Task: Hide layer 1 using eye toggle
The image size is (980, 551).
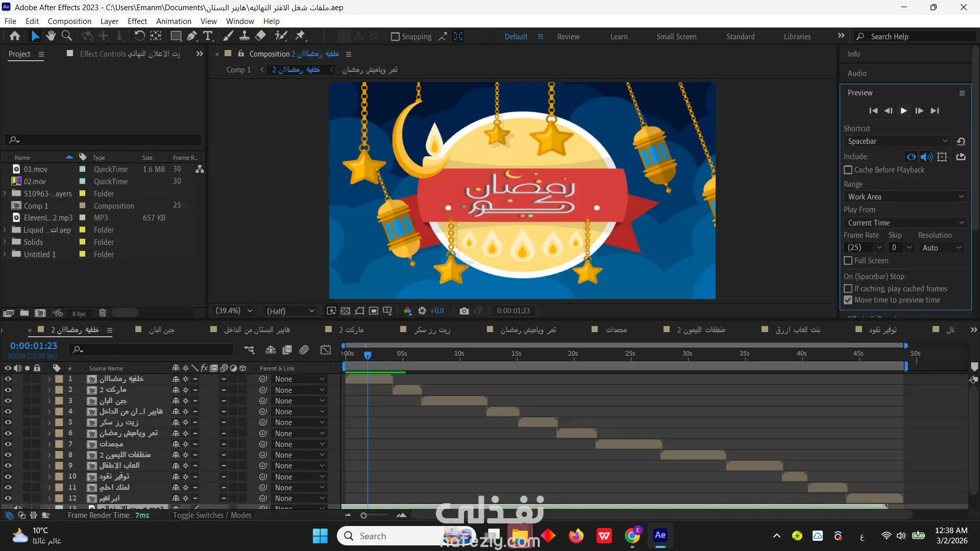Action: [x=8, y=379]
